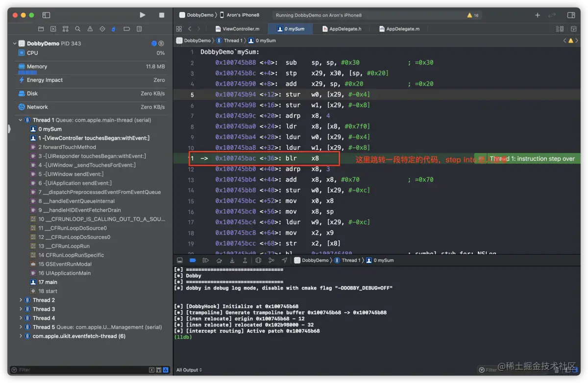The width and height of the screenshot is (588, 383).
Task: Toggle the left navigator sidebar
Action: click(46, 15)
